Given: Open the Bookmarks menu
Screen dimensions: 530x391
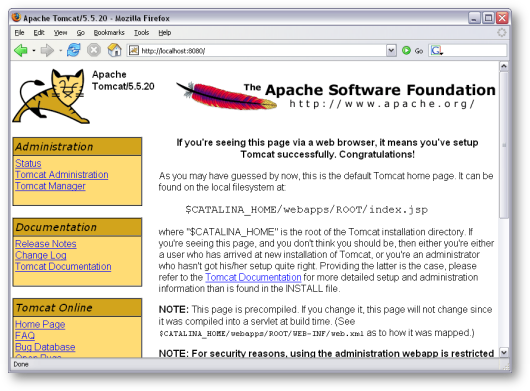Looking at the screenshot, I should click(109, 32).
